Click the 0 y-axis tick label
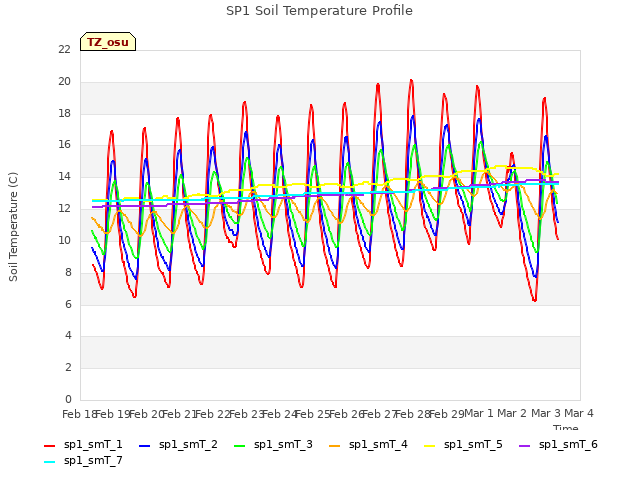Screen dimensions: 640x480 68,399
